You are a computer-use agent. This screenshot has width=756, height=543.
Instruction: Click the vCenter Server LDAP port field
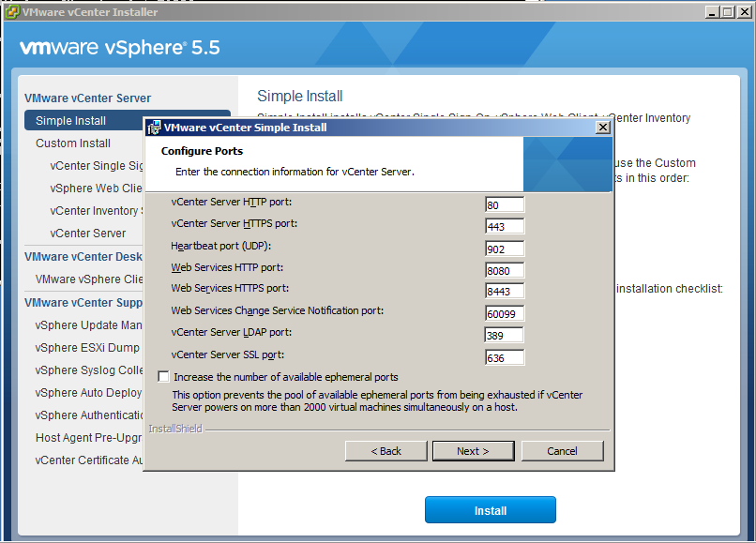pyautogui.click(x=504, y=335)
